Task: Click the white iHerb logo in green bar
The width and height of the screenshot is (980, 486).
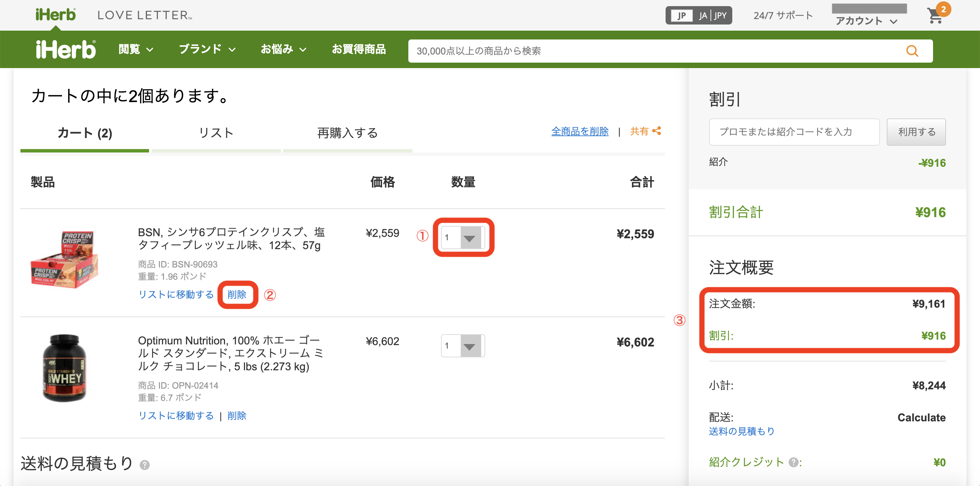Action: point(65,49)
